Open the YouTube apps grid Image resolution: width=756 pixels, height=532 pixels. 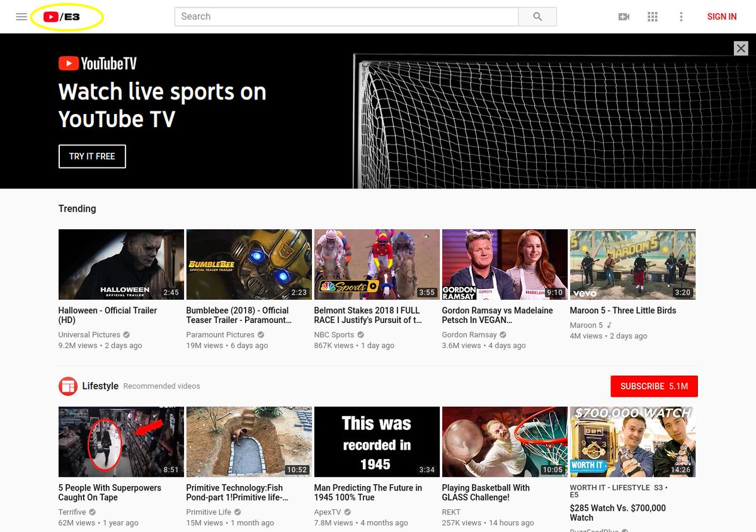(x=653, y=17)
